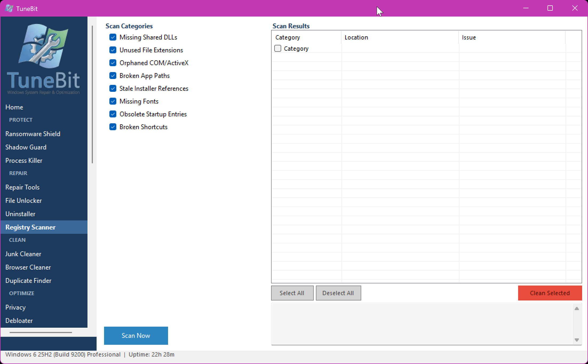Open Process Killer
The width and height of the screenshot is (588, 364).
44,161
